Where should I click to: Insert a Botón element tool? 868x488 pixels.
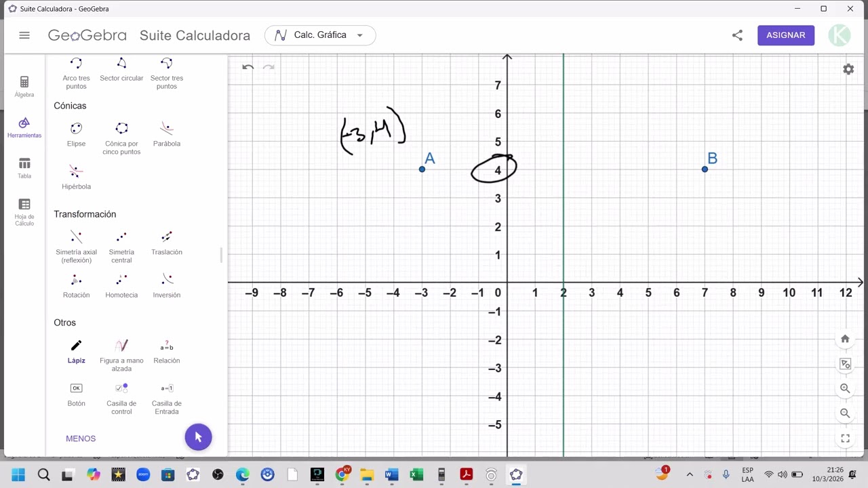(76, 394)
